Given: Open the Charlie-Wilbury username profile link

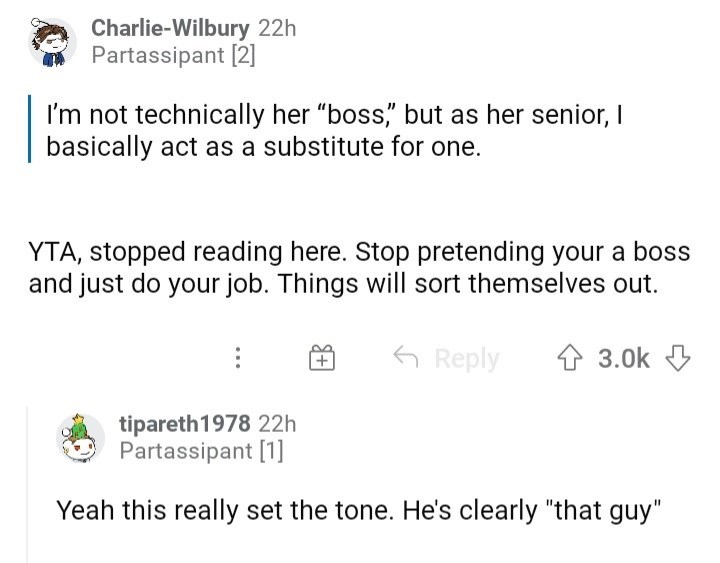Looking at the screenshot, I should 170,28.
